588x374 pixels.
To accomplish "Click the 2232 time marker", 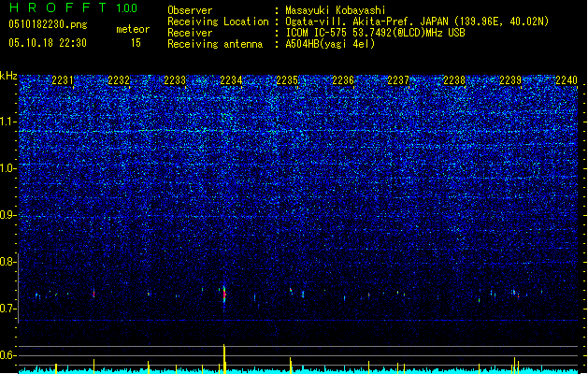I will pyautogui.click(x=119, y=80).
